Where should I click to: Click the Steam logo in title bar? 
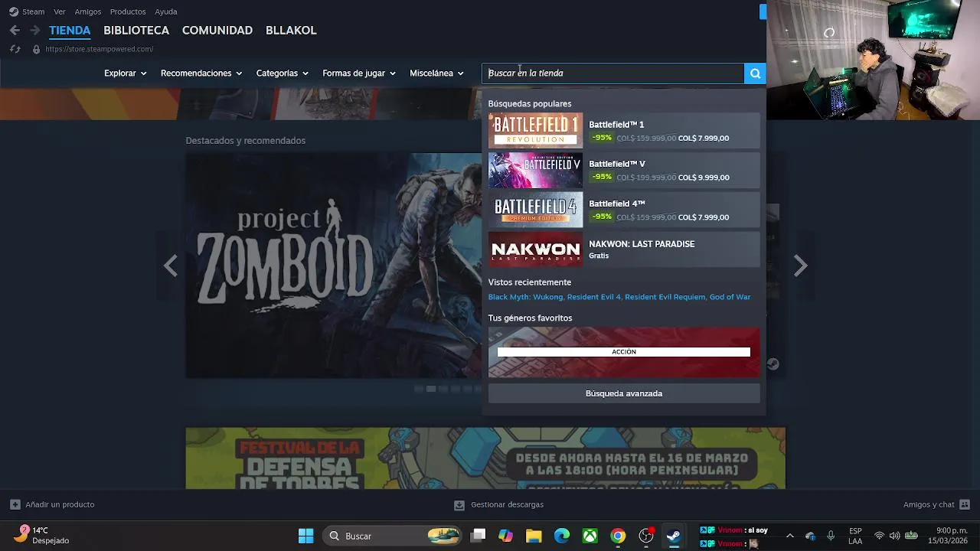[14, 11]
